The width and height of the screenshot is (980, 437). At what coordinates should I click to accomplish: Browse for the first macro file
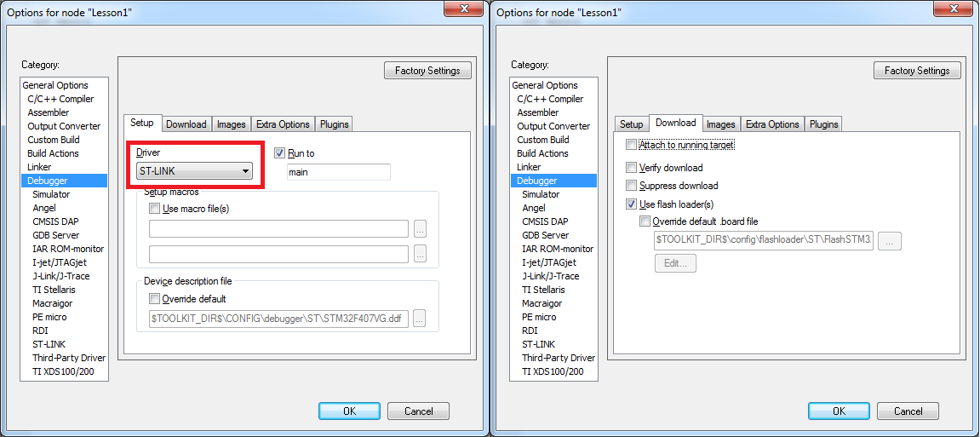tap(420, 229)
